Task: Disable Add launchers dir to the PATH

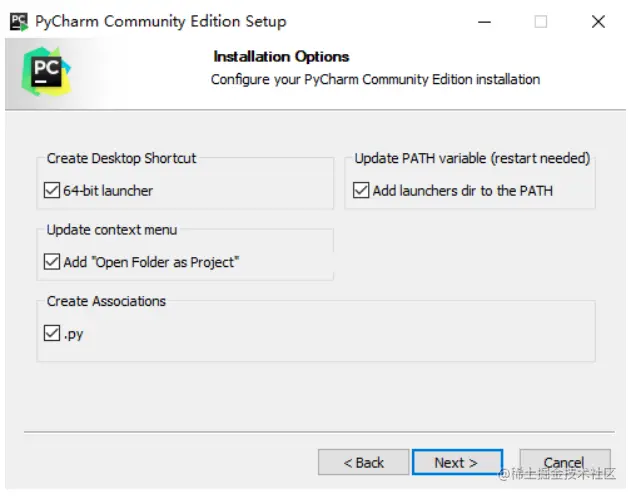Action: pos(361,190)
